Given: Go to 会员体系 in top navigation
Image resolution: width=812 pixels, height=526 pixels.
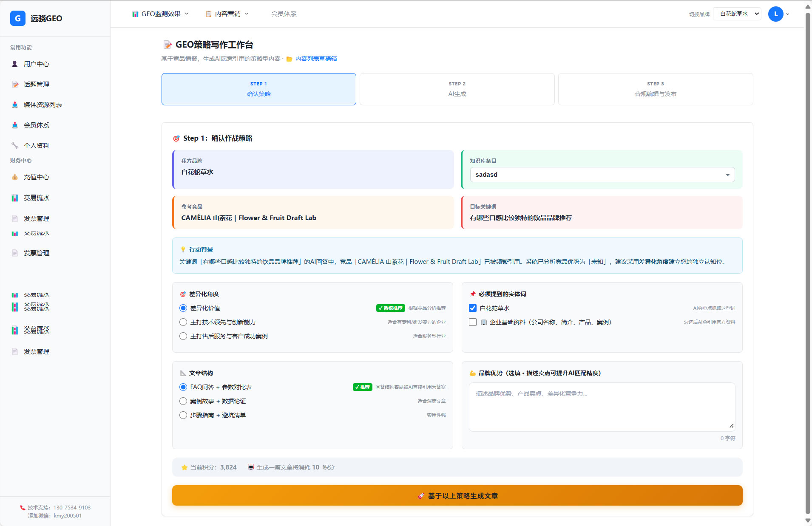Looking at the screenshot, I should point(284,14).
